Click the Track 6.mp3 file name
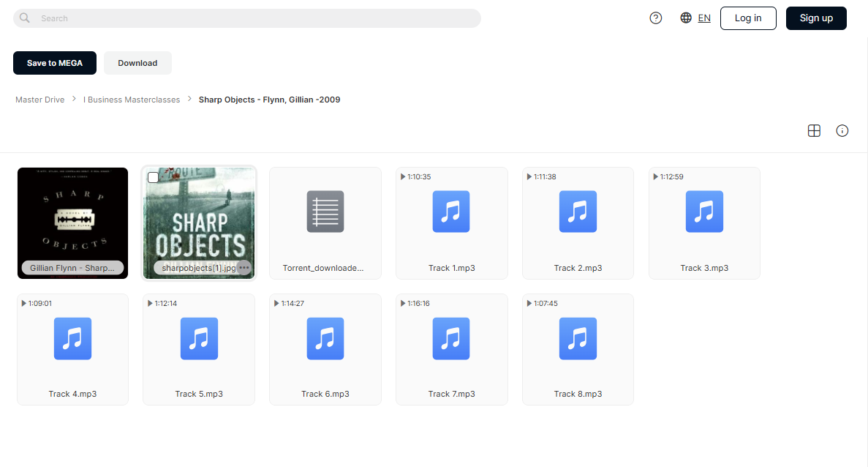Screen dimensions: 868x467 [x=325, y=394]
